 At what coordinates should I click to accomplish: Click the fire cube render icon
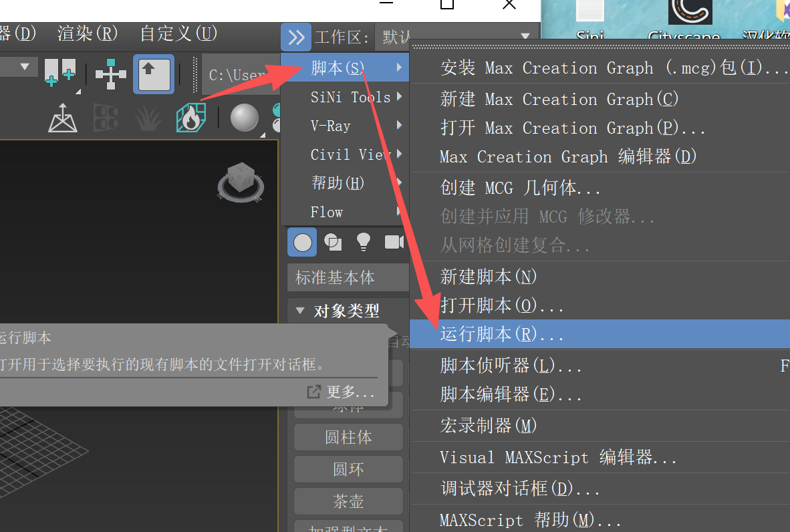(x=190, y=118)
